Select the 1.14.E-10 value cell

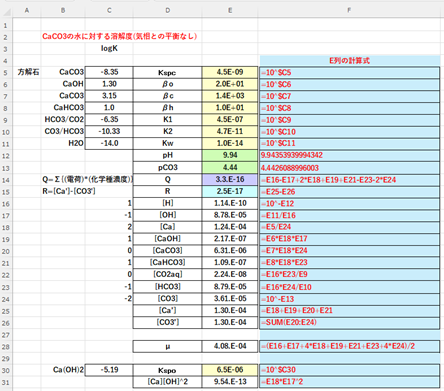(230, 203)
